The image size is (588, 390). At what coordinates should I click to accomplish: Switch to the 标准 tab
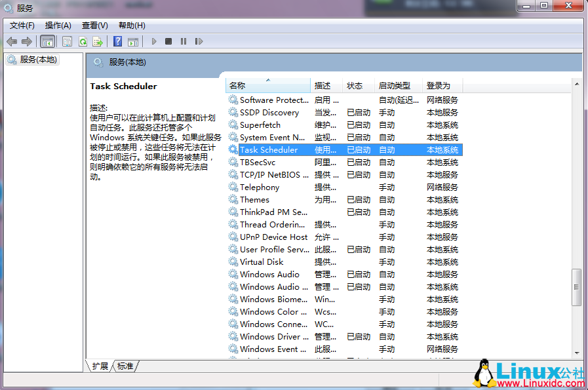coord(125,366)
